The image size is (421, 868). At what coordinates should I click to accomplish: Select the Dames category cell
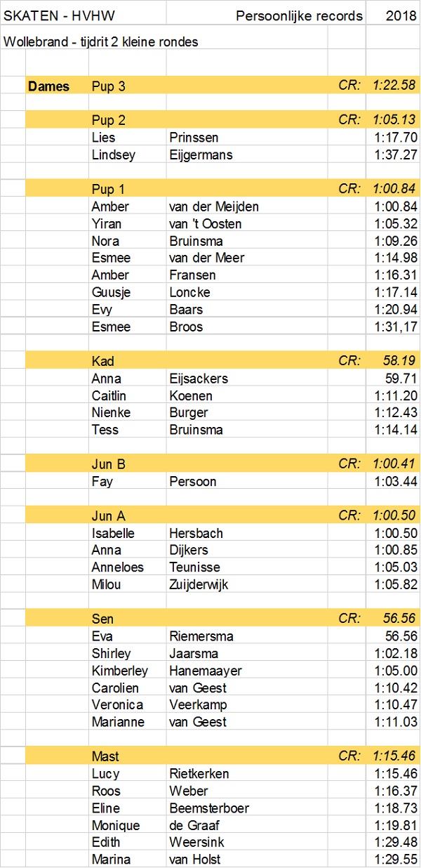(48, 86)
